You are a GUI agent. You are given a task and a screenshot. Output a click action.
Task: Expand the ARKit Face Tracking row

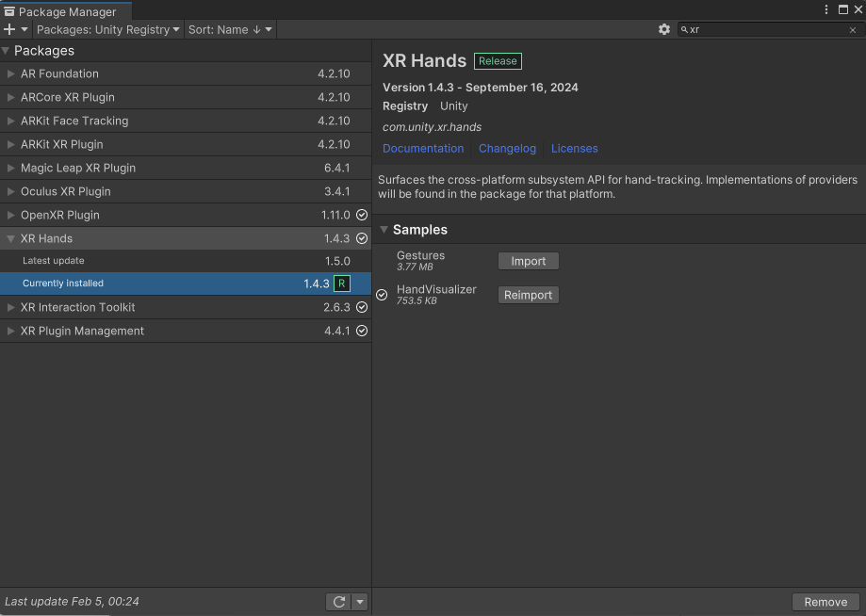[x=10, y=121]
